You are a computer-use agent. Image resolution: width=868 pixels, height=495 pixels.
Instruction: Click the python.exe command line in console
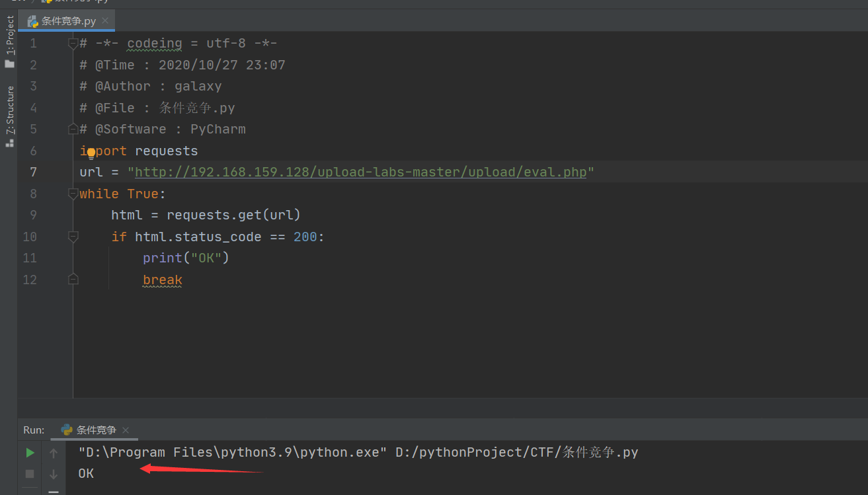358,453
